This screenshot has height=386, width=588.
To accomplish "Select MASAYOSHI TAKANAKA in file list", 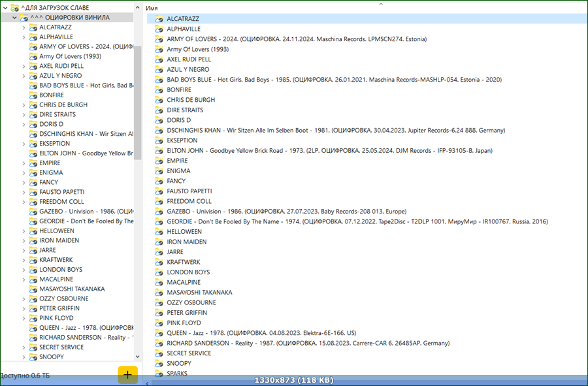I will pyautogui.click(x=199, y=293).
